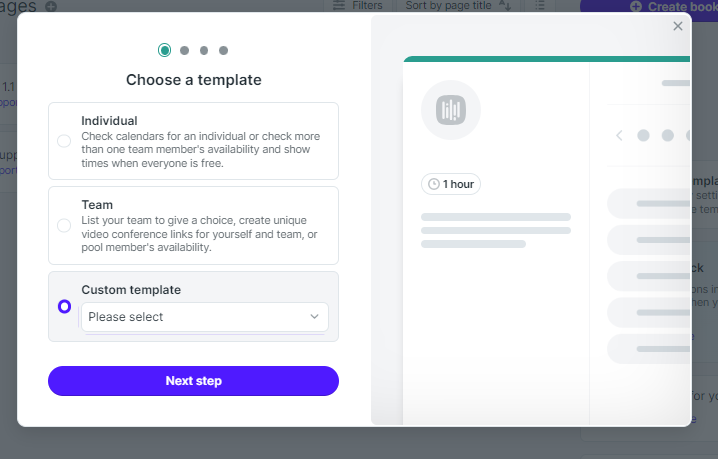718x459 pixels.
Task: Go to the second wizard step dot
Action: point(185,50)
